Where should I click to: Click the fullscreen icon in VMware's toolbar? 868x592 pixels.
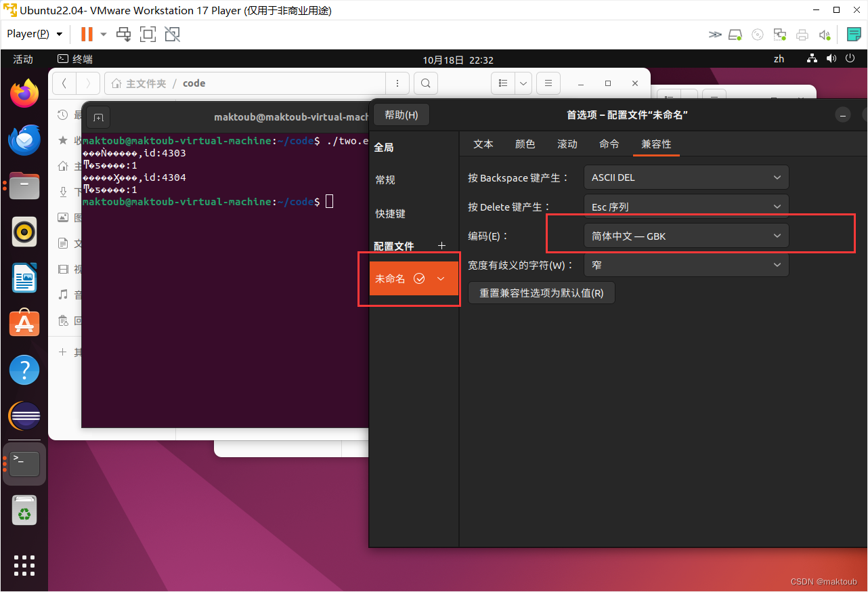pyautogui.click(x=148, y=34)
